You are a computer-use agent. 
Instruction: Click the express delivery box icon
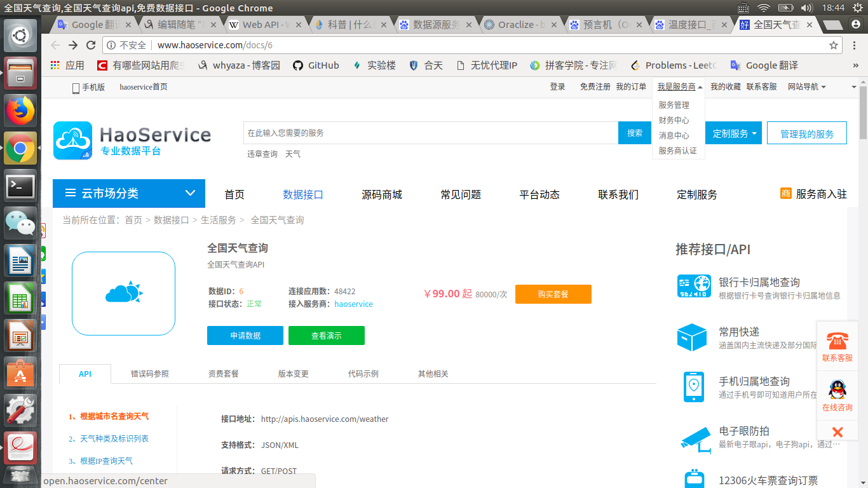[692, 337]
